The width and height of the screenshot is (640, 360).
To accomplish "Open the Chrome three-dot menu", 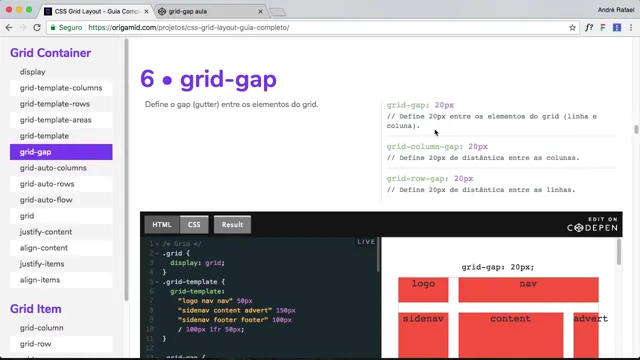I will click(x=631, y=28).
